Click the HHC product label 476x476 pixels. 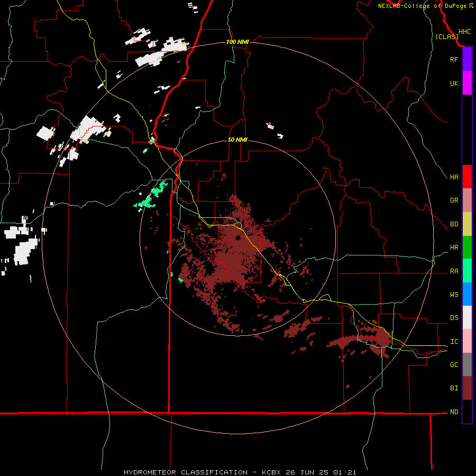click(x=464, y=32)
